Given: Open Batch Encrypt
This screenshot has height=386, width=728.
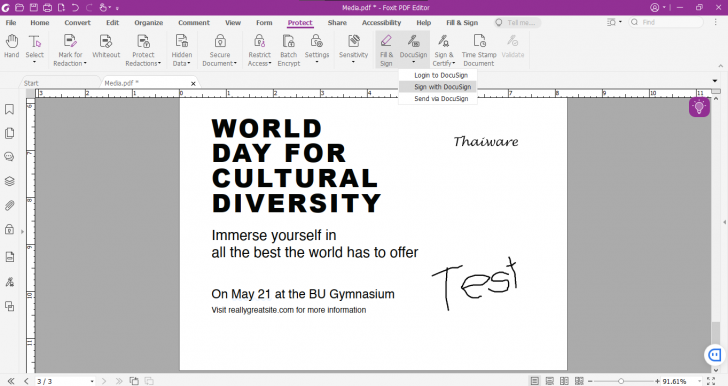Looking at the screenshot, I should (x=288, y=50).
